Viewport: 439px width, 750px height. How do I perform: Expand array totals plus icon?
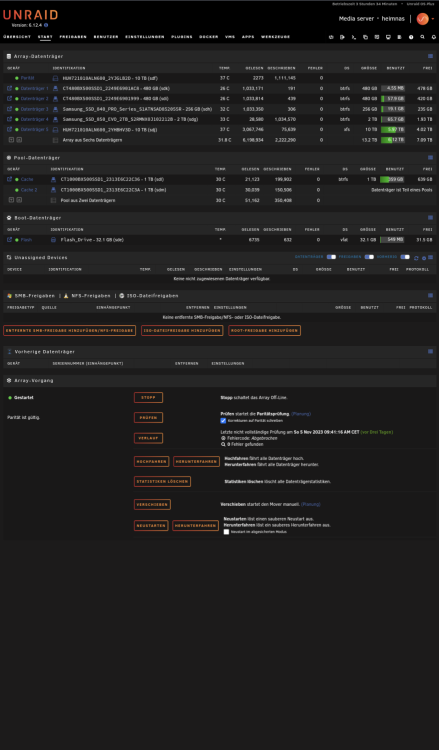(x=11, y=140)
